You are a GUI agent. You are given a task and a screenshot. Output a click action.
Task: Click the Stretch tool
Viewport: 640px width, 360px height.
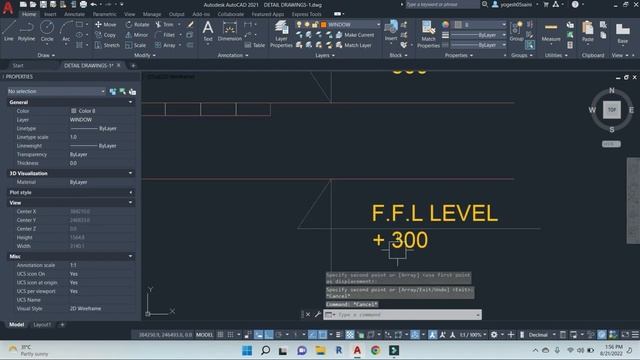(x=107, y=45)
